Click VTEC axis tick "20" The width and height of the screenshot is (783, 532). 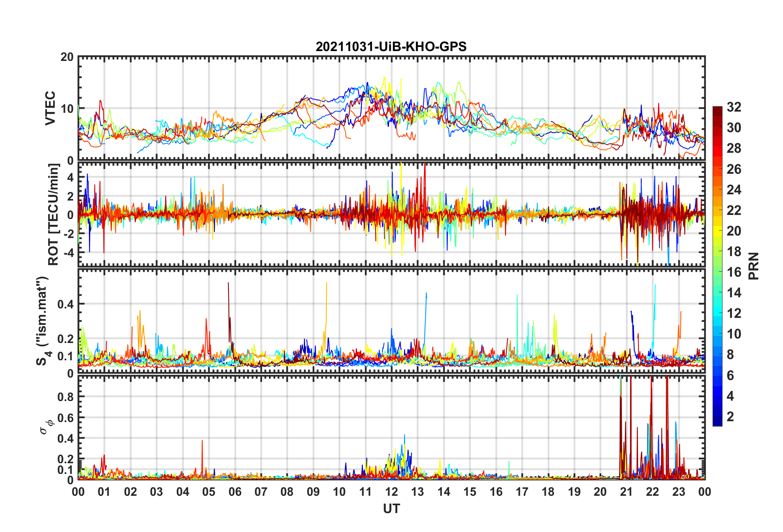click(x=67, y=57)
